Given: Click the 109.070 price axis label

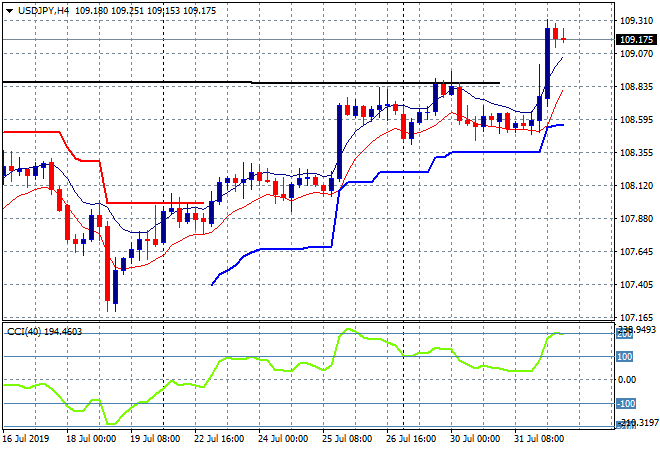Looking at the screenshot, I should [x=636, y=53].
